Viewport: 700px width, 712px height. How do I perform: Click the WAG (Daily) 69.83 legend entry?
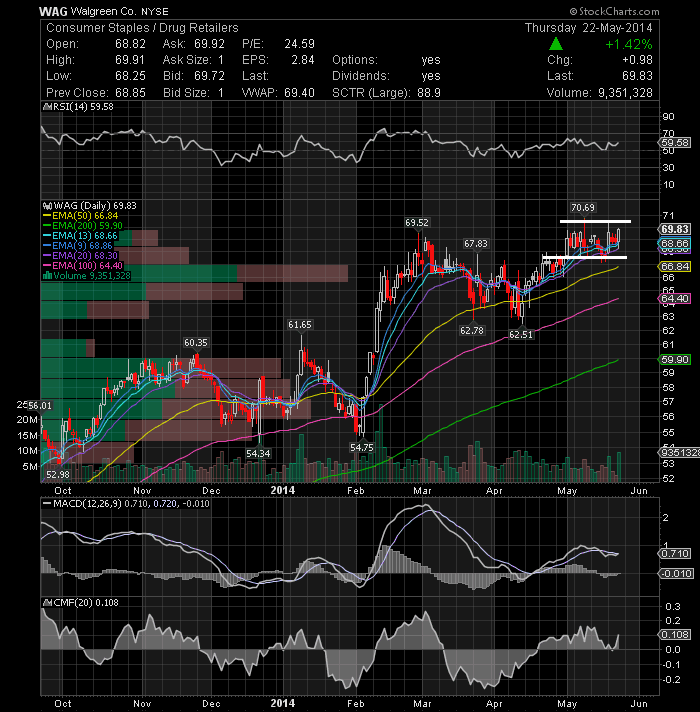click(90, 206)
